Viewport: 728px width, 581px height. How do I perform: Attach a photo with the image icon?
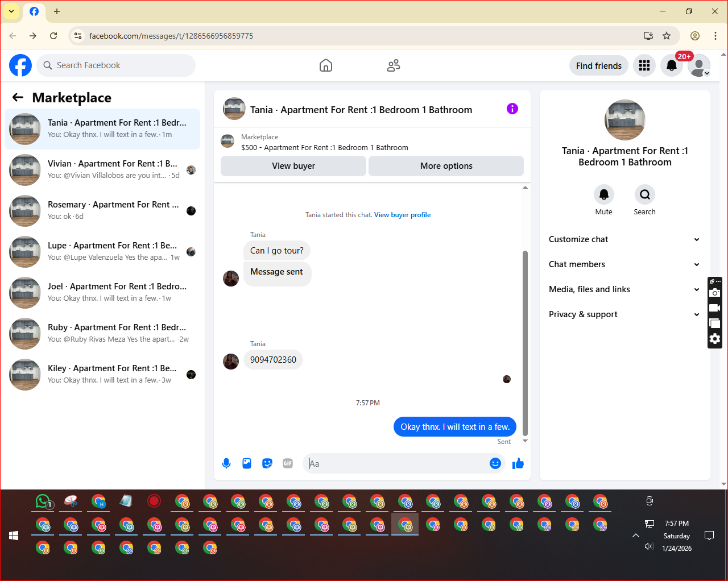coord(247,463)
